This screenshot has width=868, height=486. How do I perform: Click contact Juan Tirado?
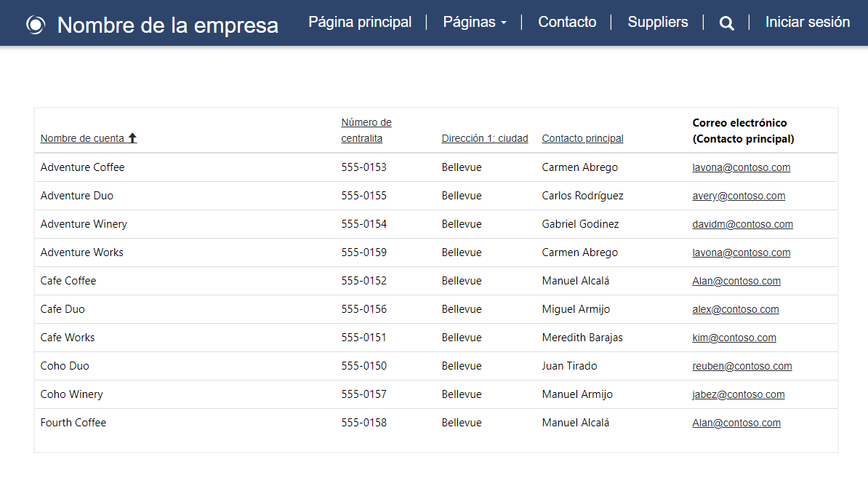(x=569, y=366)
